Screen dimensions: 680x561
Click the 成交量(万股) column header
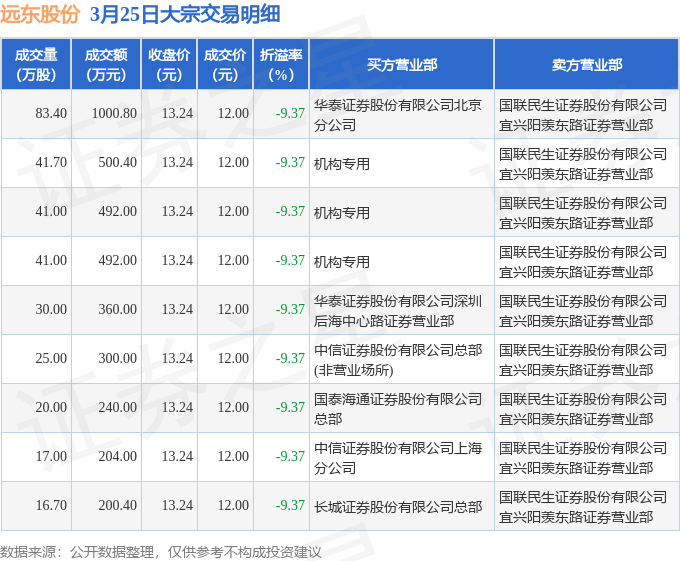[36, 65]
